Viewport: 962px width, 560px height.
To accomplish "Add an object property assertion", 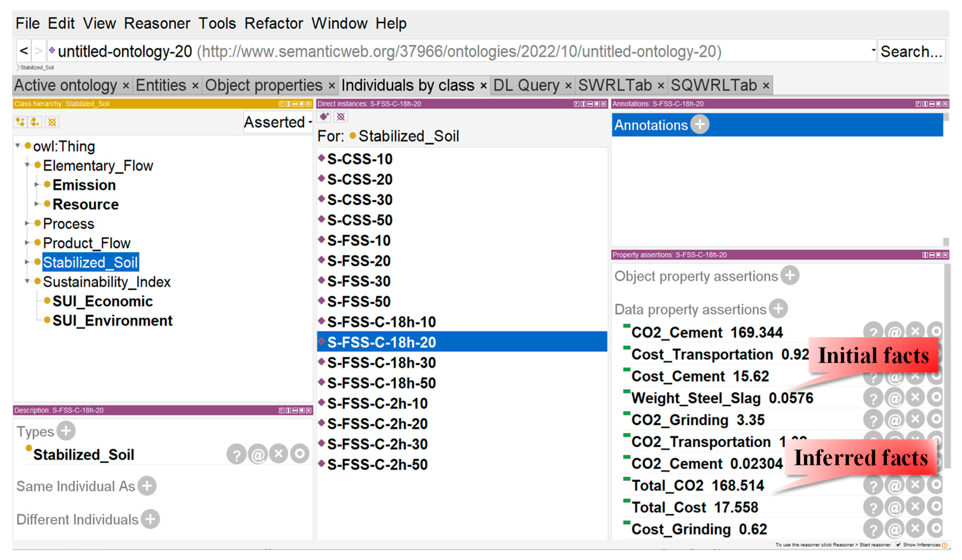I will (789, 276).
